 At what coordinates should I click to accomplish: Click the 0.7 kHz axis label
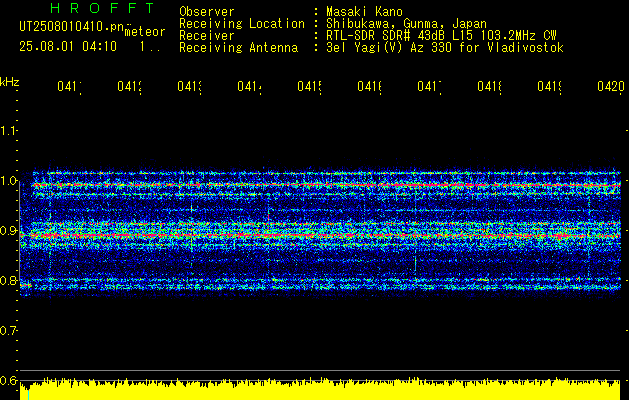(8, 331)
